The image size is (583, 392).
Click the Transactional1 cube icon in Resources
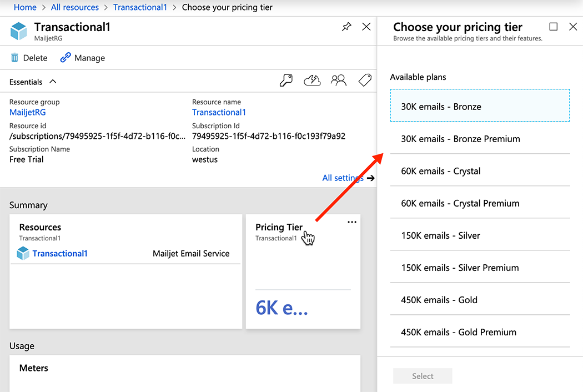tap(23, 253)
